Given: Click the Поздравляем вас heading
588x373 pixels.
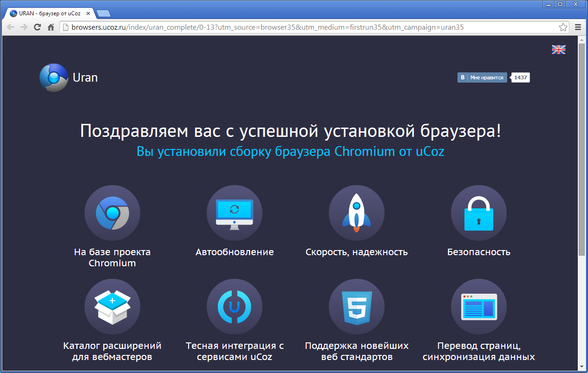Looking at the screenshot, I should (x=291, y=131).
